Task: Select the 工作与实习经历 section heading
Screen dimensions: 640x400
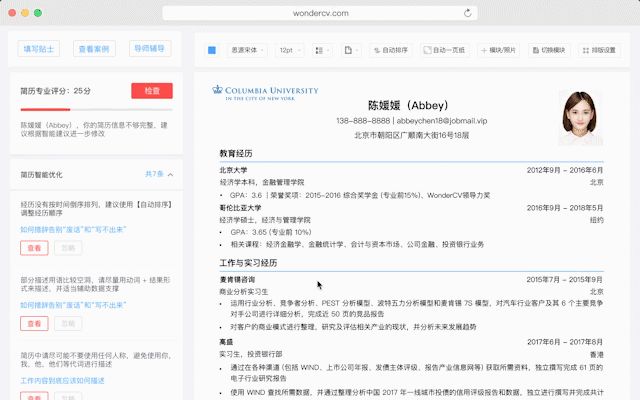Action: (x=248, y=263)
